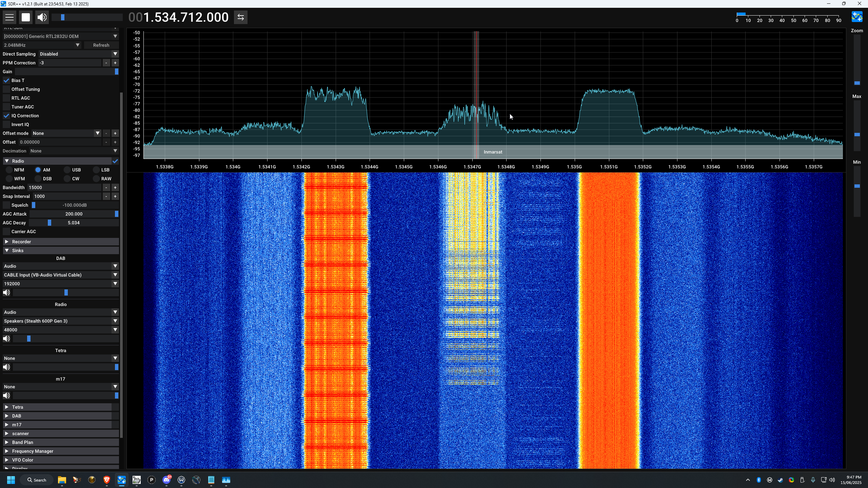Open Windows Start menu
The image size is (868, 488).
11,480
